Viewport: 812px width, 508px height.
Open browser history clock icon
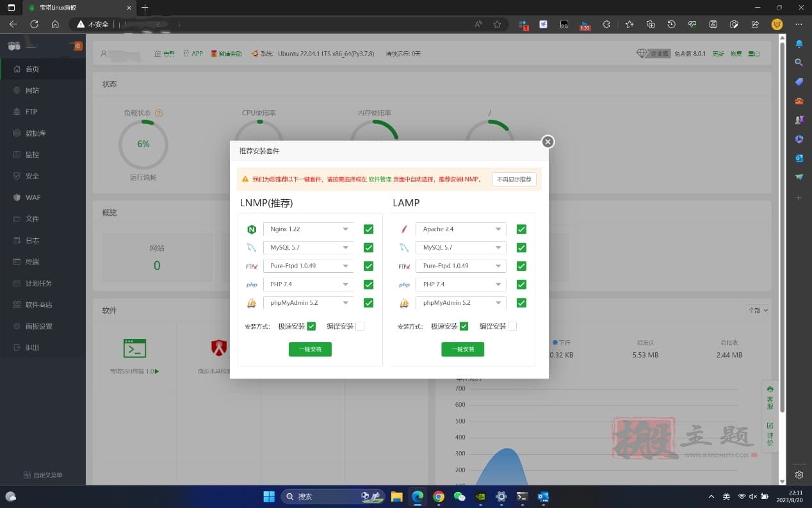click(671, 24)
